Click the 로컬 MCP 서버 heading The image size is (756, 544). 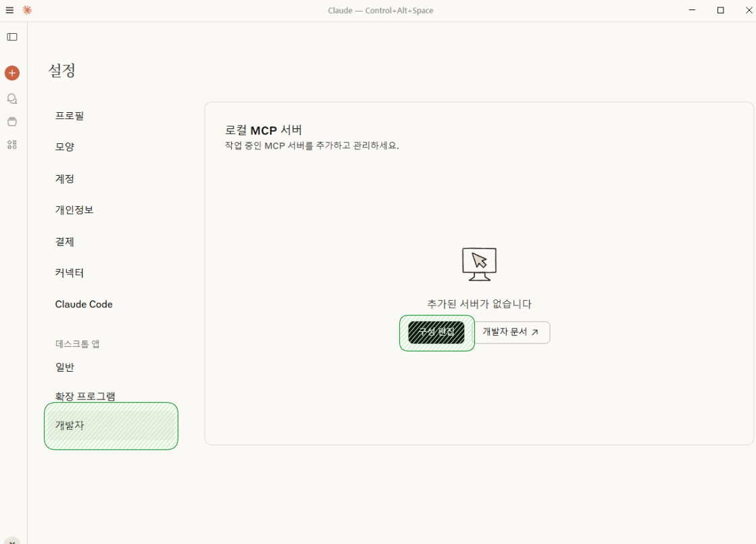(263, 130)
